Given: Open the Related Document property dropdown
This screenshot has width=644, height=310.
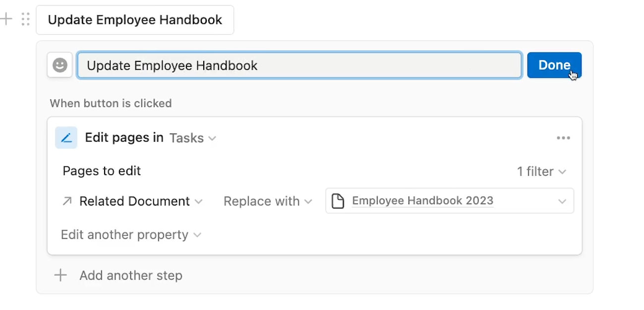Looking at the screenshot, I should coord(141,202).
